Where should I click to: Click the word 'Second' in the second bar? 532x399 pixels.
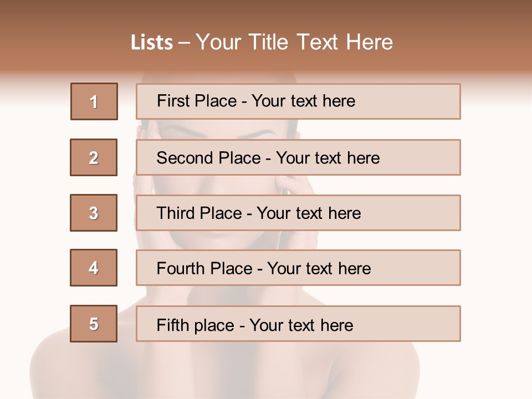(x=185, y=158)
